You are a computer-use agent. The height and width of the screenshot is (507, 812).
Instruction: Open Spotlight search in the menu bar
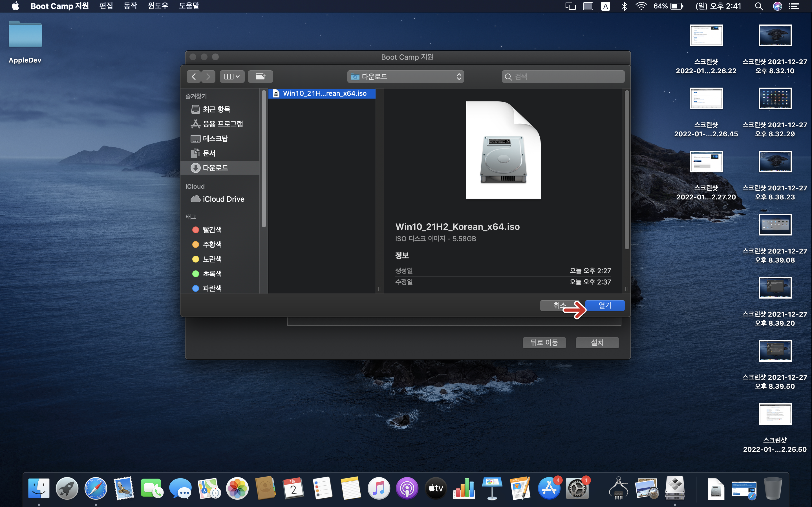pos(759,6)
